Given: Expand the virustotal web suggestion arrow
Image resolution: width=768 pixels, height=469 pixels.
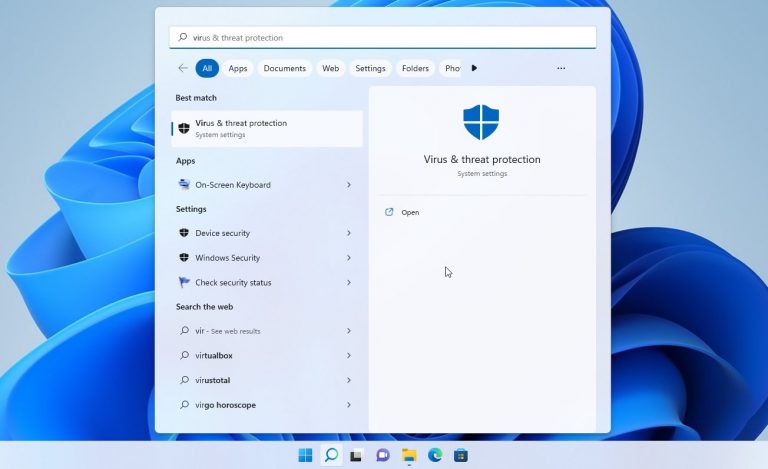Looking at the screenshot, I should (x=348, y=380).
